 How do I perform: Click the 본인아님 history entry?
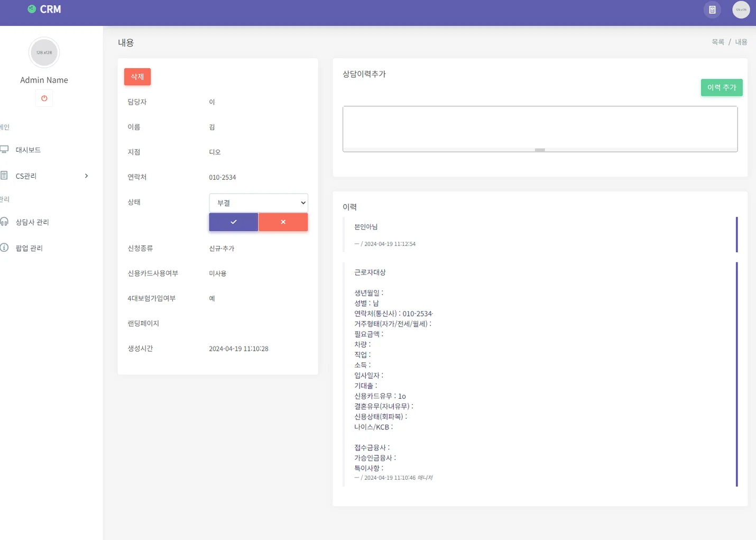366,227
